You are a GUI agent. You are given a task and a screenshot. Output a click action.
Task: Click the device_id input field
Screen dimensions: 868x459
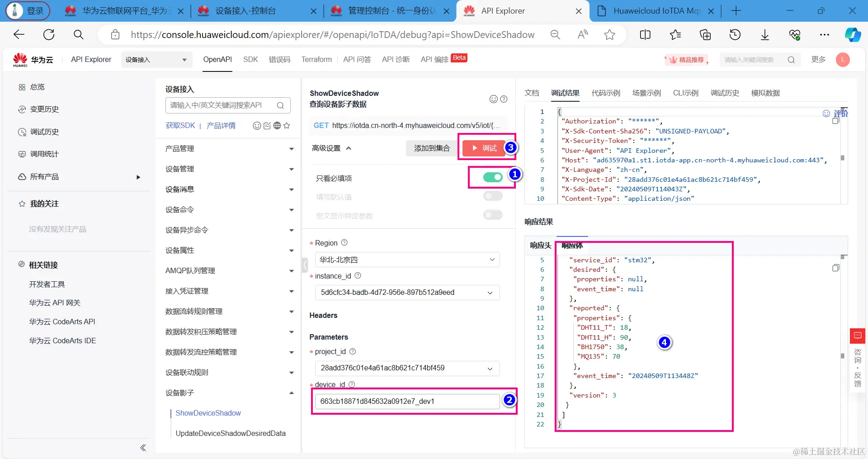[x=407, y=401]
